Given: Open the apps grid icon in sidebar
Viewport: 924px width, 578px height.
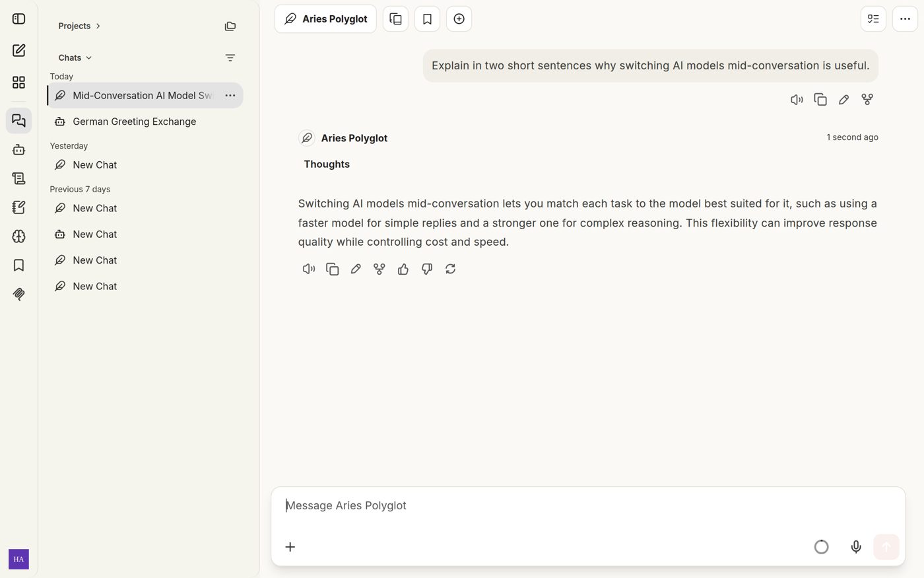Looking at the screenshot, I should coord(18,82).
